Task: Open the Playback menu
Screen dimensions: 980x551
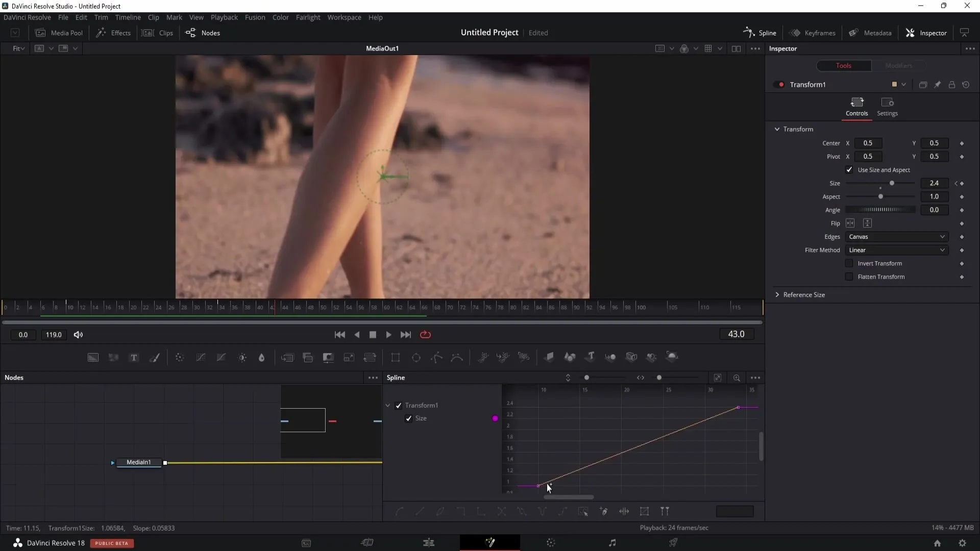Action: coord(224,17)
